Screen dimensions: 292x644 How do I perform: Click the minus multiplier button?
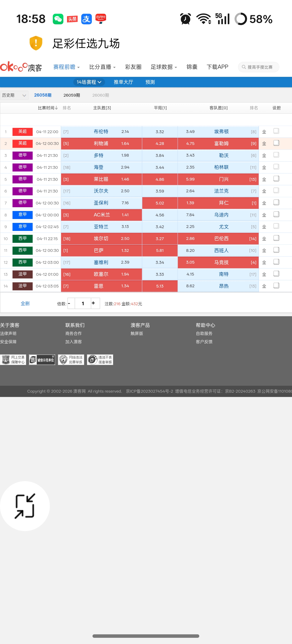point(70,303)
